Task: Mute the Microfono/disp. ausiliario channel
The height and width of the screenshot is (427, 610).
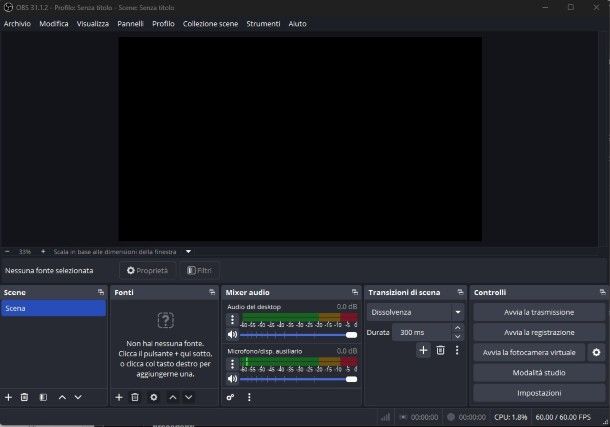Action: tap(232, 379)
